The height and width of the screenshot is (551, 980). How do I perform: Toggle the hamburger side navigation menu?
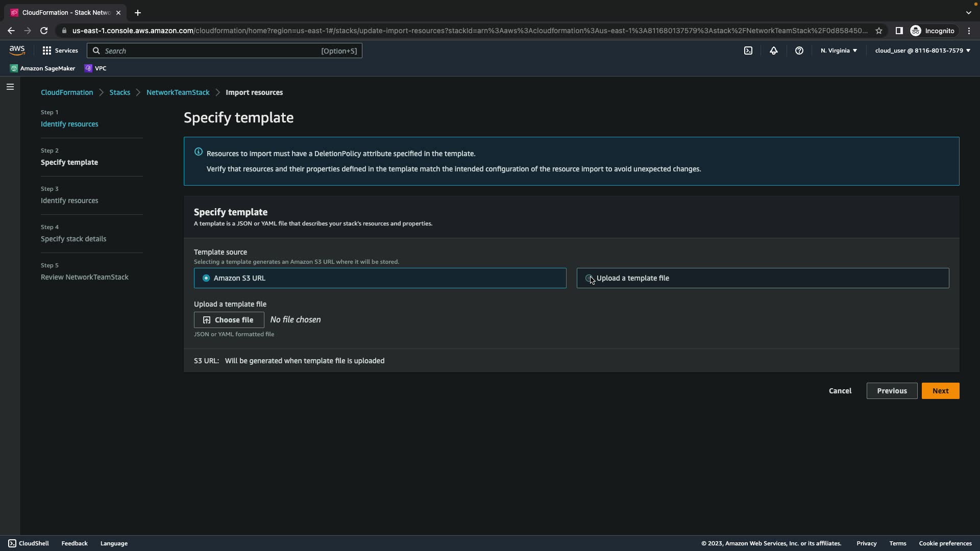click(x=10, y=87)
